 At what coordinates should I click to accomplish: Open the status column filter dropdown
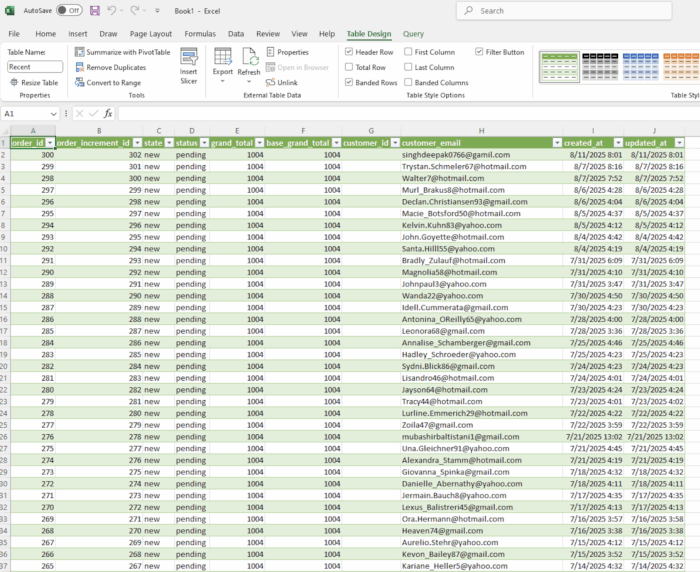coord(204,143)
